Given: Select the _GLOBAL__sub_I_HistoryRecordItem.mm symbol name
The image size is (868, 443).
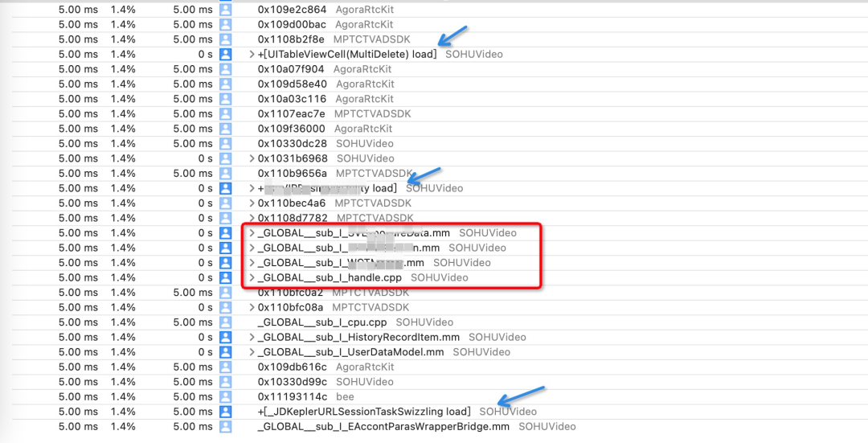Looking at the screenshot, I should click(358, 337).
